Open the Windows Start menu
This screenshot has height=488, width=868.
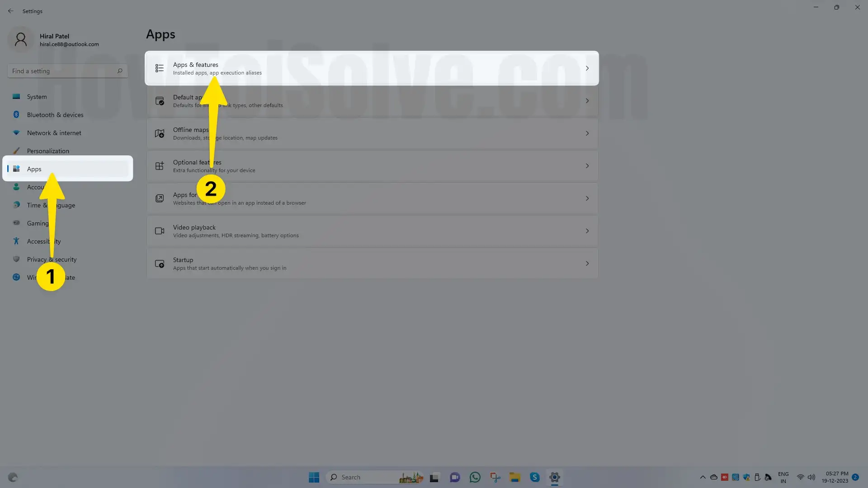tap(314, 477)
